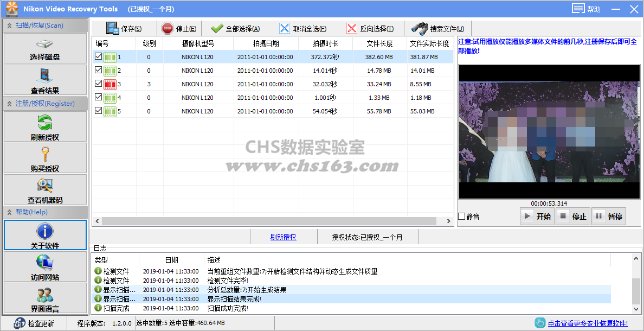Sort by 编号 column header
The image size is (644, 331).
[114, 43]
